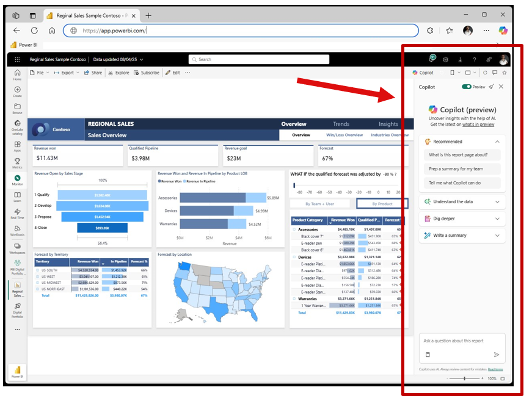
Task: Open OneLake catalog from the sidebar
Action: (17, 127)
